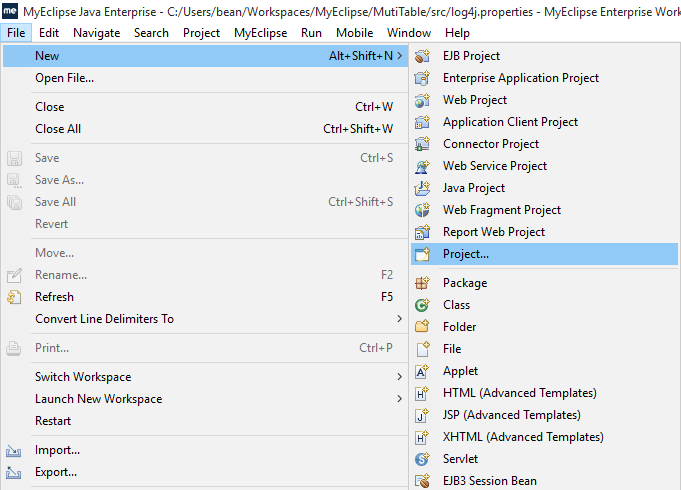This screenshot has width=681, height=490.
Task: Select Project... from New submenu
Action: click(x=466, y=254)
